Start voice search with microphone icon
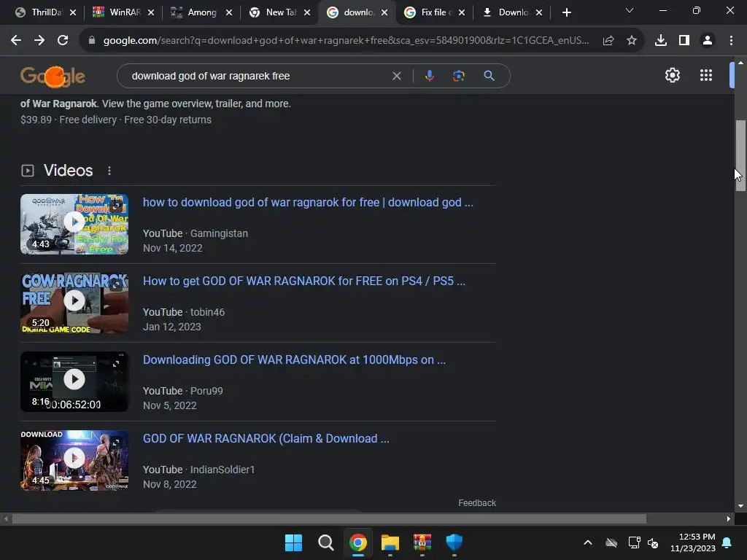This screenshot has width=747, height=560. [430, 76]
